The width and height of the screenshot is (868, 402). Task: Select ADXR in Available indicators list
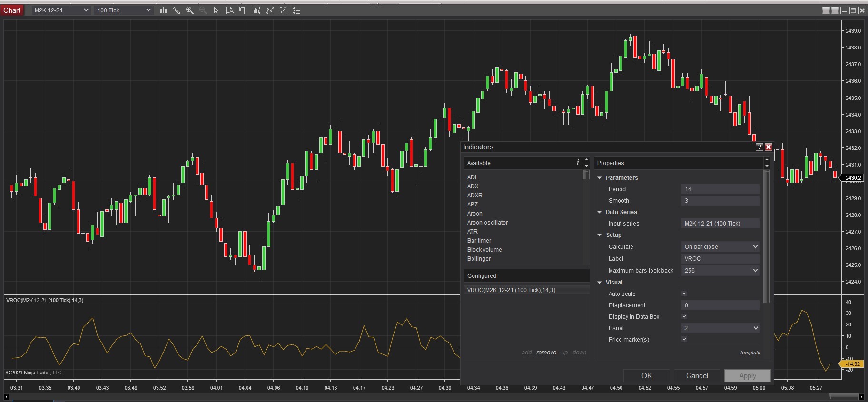tap(475, 196)
